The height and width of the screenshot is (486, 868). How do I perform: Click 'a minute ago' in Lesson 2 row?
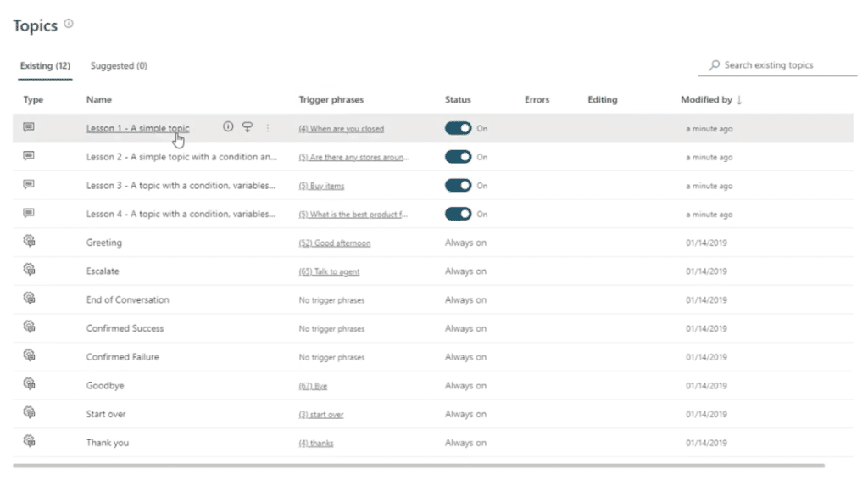pos(709,158)
